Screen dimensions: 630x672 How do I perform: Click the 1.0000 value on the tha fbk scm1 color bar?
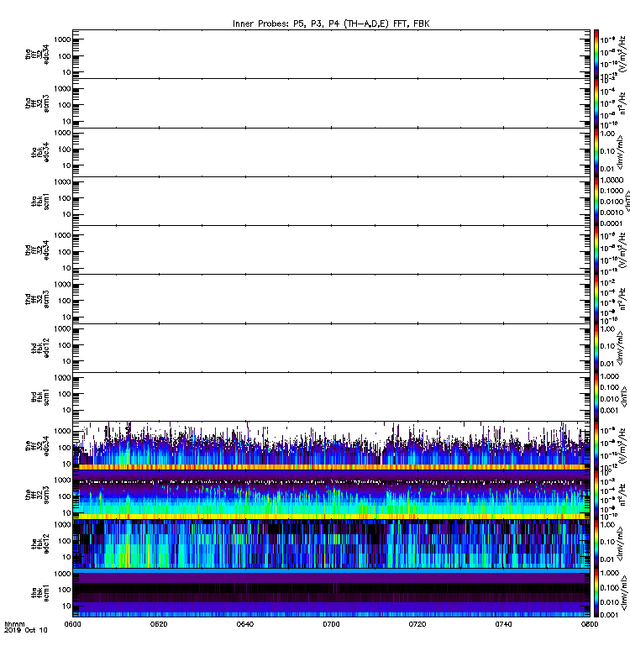(x=612, y=180)
